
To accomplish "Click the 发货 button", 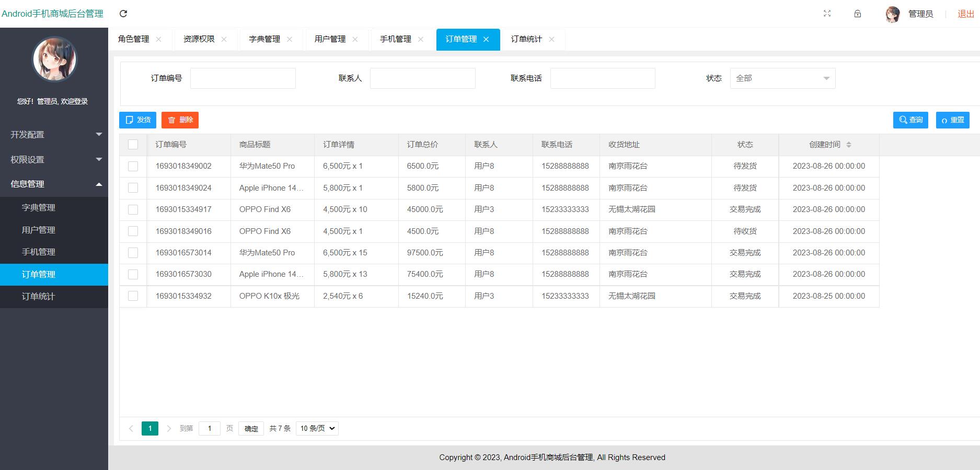I will click(138, 120).
